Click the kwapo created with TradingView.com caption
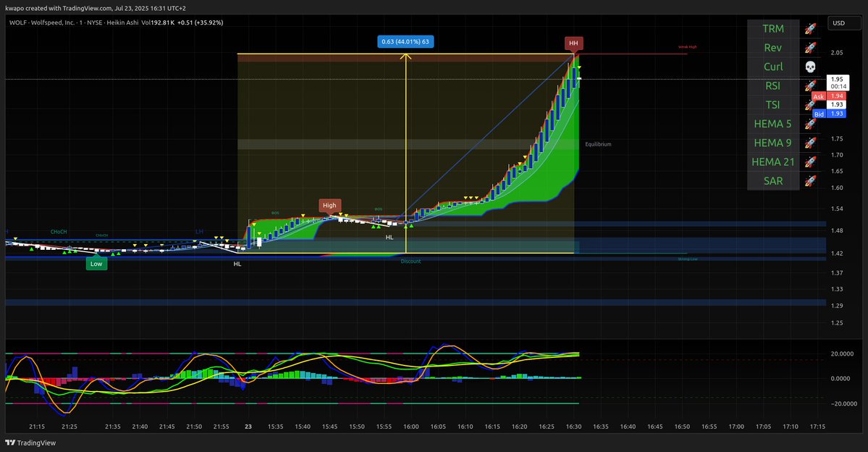Viewport: 868px width, 452px height. tap(96, 8)
